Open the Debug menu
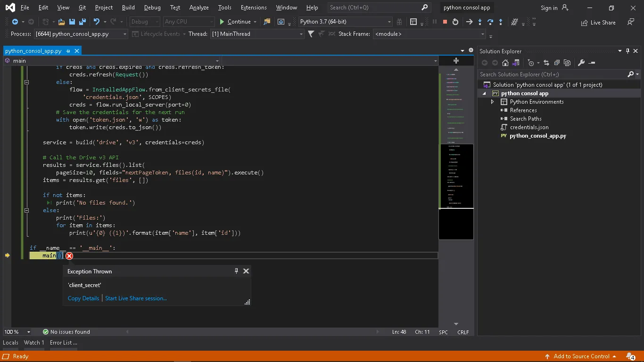Image resolution: width=644 pixels, height=362 pixels. pyautogui.click(x=152, y=8)
